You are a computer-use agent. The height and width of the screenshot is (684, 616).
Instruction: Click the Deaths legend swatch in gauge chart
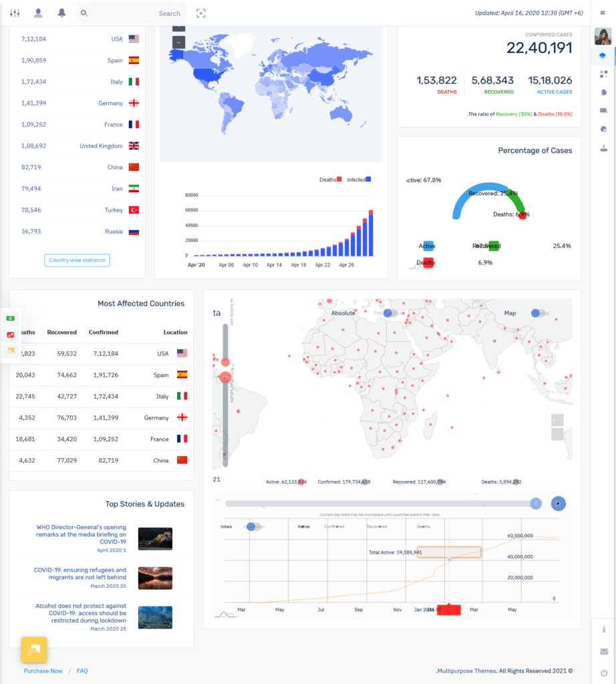(x=428, y=263)
